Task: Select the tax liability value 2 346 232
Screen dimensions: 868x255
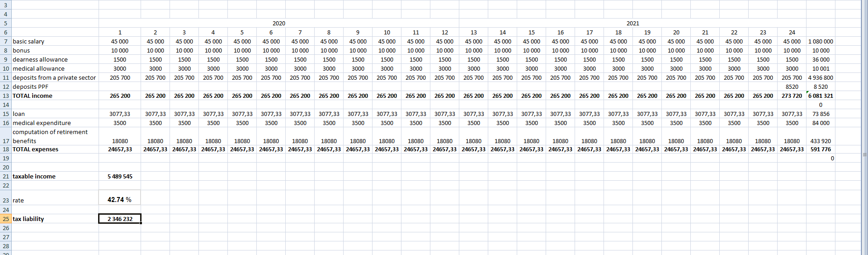Action: [x=120, y=219]
